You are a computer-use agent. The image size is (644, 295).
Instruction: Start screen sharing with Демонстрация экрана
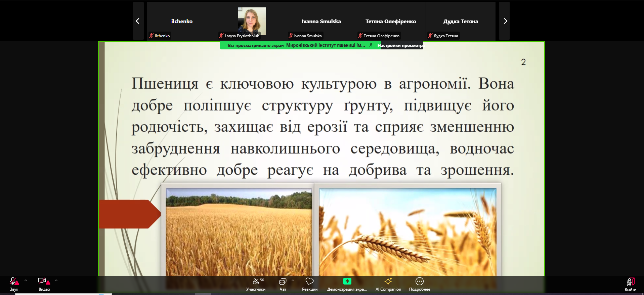[x=347, y=284]
